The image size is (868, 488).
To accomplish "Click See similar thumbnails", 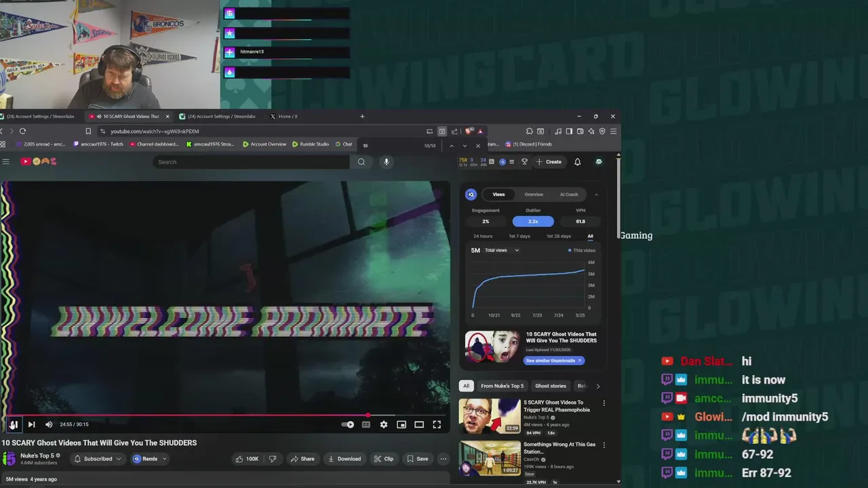I will 553,361.
